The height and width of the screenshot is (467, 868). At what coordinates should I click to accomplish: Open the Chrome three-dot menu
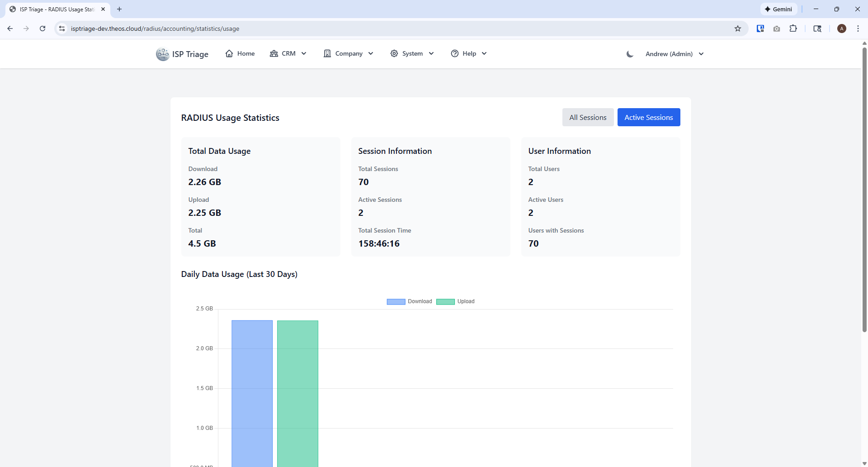pos(858,29)
